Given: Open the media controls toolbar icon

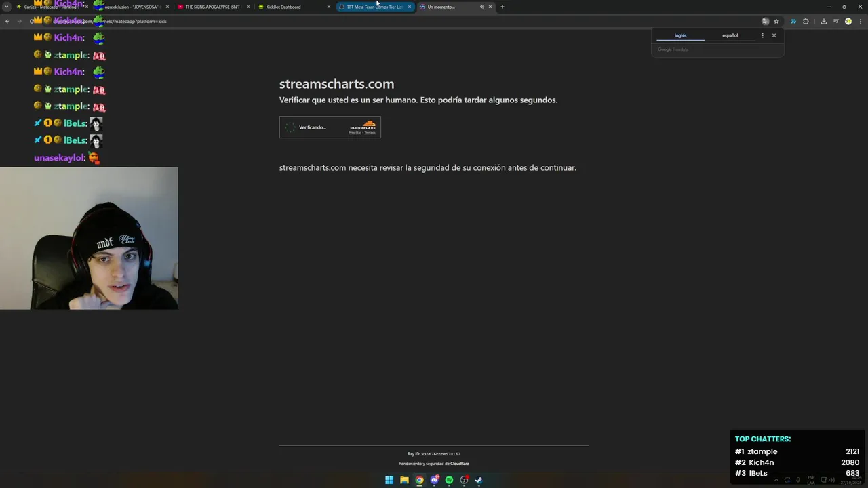Looking at the screenshot, I should (835, 21).
